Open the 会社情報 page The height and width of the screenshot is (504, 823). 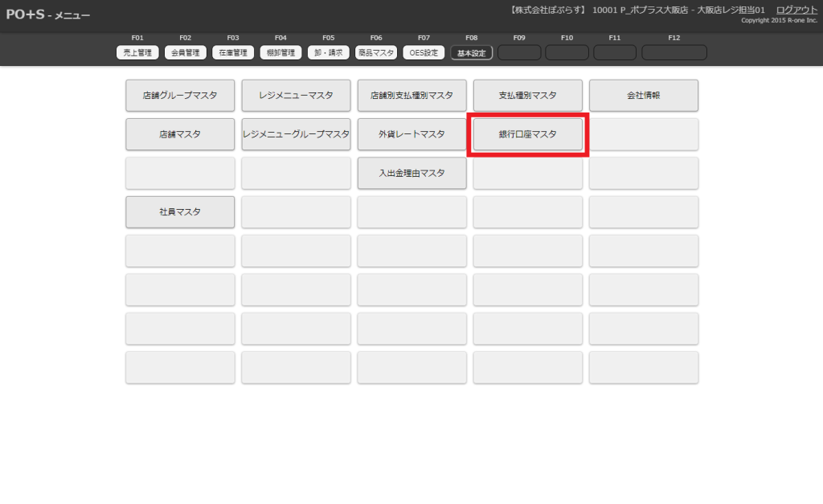tap(643, 95)
